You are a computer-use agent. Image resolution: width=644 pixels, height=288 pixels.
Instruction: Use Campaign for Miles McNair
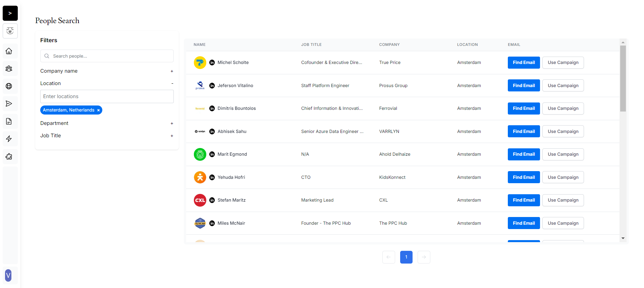pyautogui.click(x=563, y=223)
